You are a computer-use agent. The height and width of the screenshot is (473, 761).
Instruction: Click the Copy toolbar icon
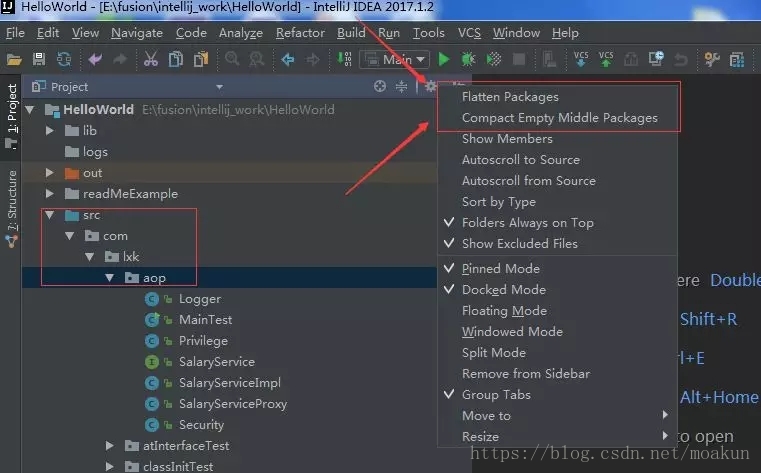[x=176, y=59]
